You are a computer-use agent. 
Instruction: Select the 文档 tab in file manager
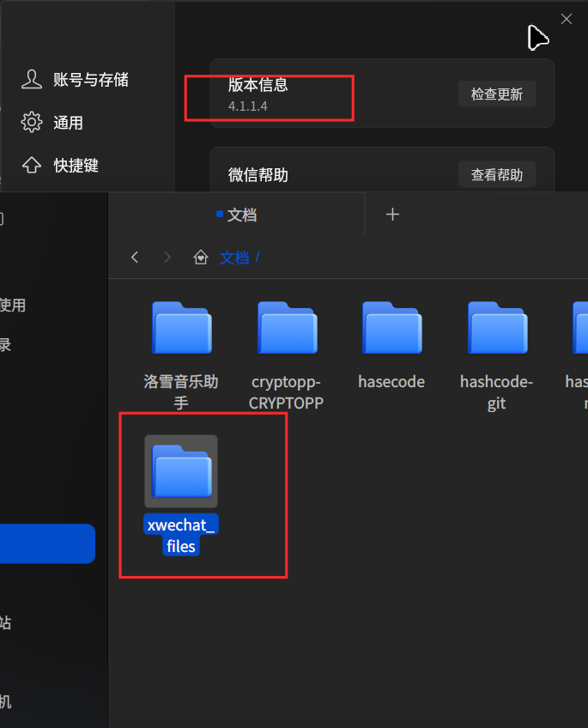coord(237,215)
